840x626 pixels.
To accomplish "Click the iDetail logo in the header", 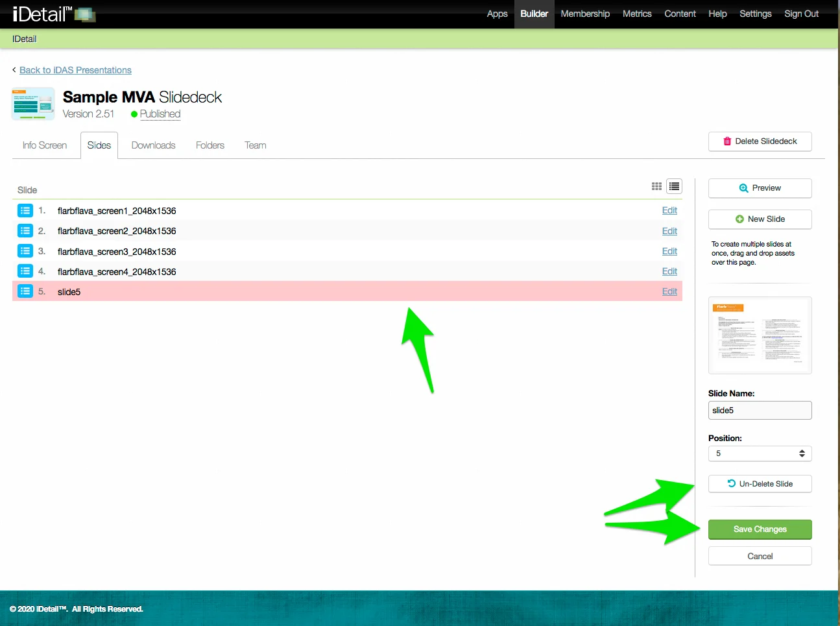I will point(54,14).
